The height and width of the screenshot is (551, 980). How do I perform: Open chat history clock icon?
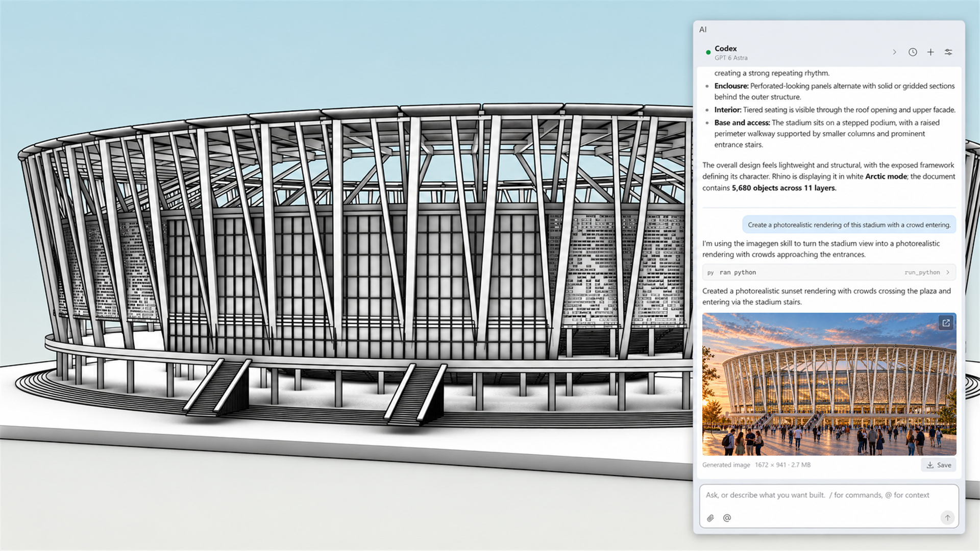(x=913, y=52)
